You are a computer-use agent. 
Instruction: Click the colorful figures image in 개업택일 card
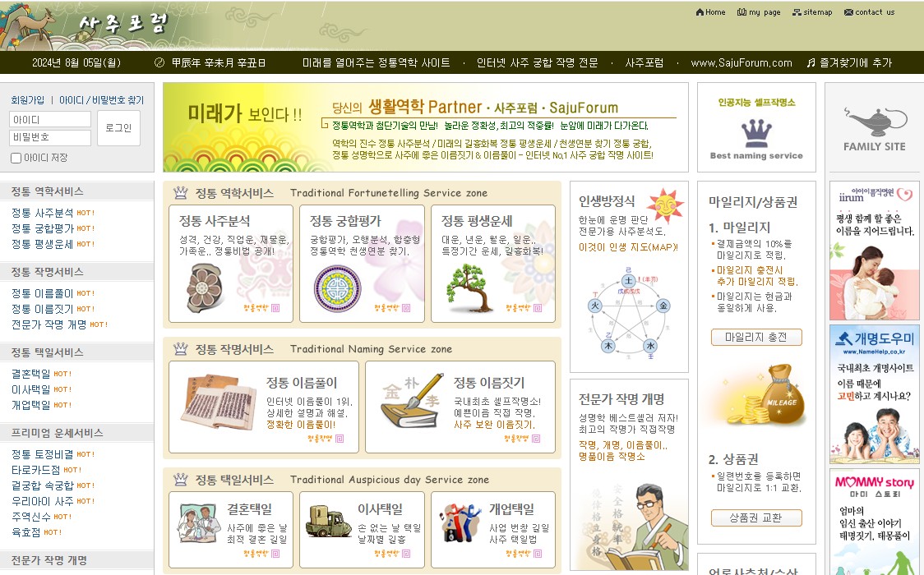point(461,522)
